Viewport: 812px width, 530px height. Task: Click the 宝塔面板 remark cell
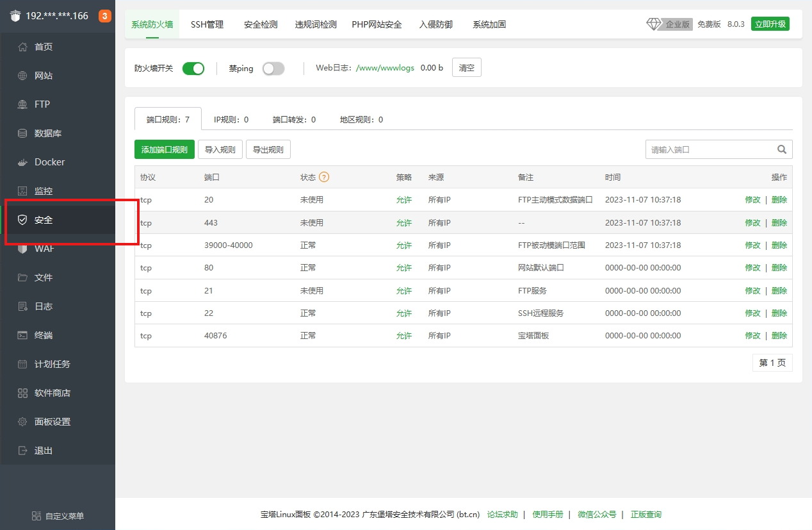(x=533, y=336)
